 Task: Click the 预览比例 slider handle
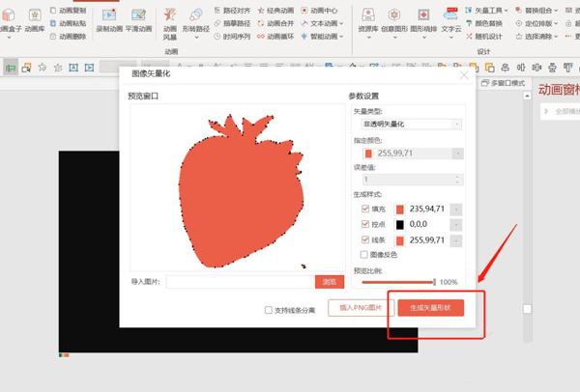(x=434, y=282)
